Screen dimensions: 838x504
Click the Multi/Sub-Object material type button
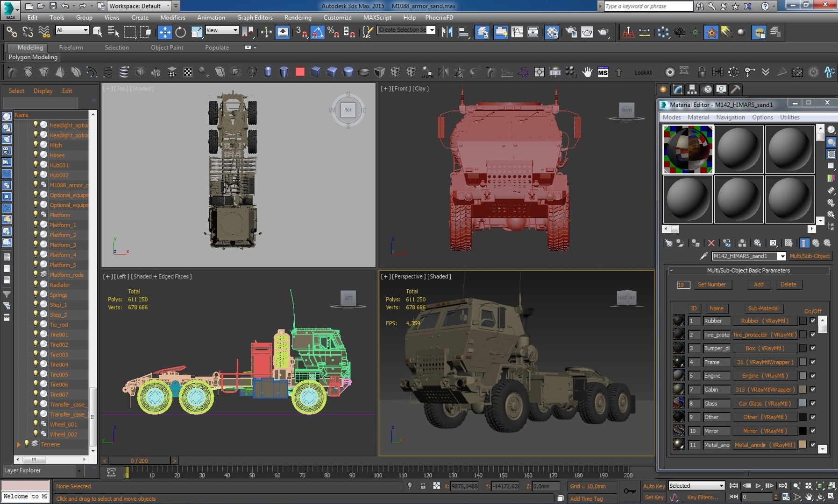click(810, 256)
